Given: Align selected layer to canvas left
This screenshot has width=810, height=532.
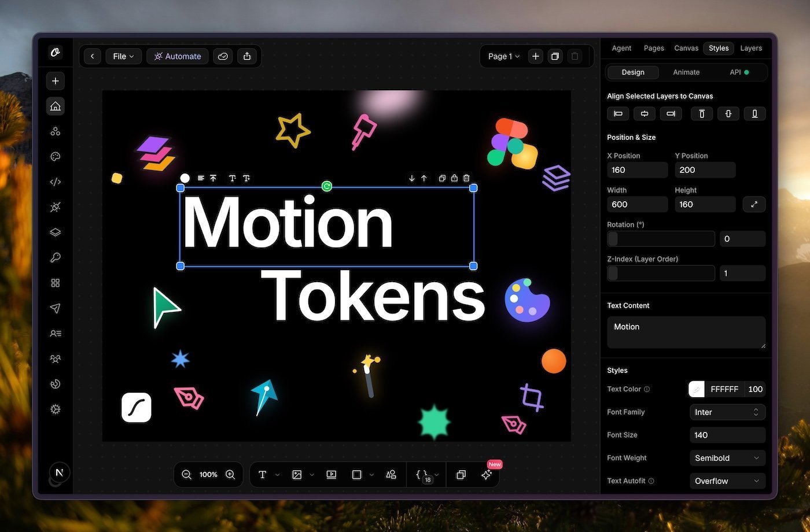Looking at the screenshot, I should 618,114.
